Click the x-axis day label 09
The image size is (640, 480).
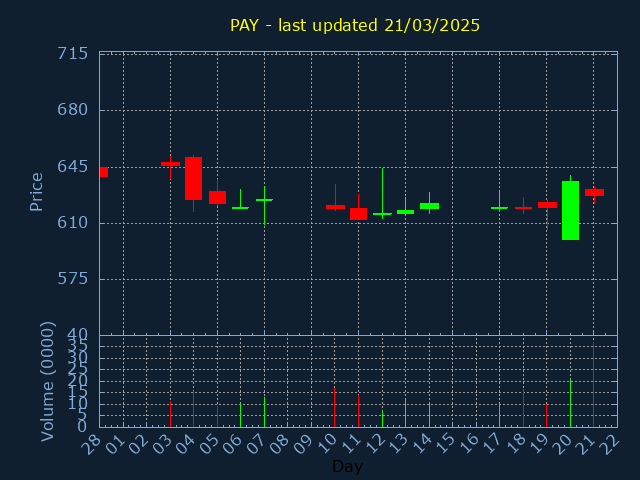(x=303, y=444)
